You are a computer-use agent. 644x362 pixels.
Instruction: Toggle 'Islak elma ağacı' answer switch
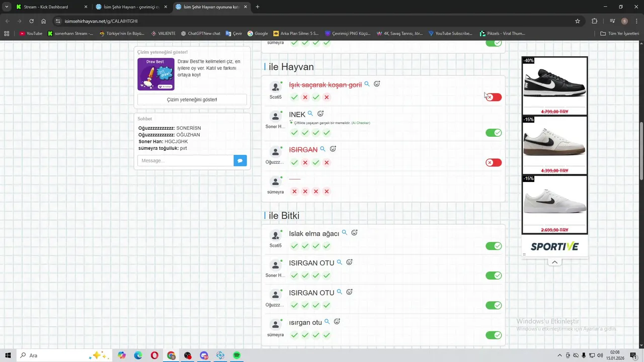point(494,246)
